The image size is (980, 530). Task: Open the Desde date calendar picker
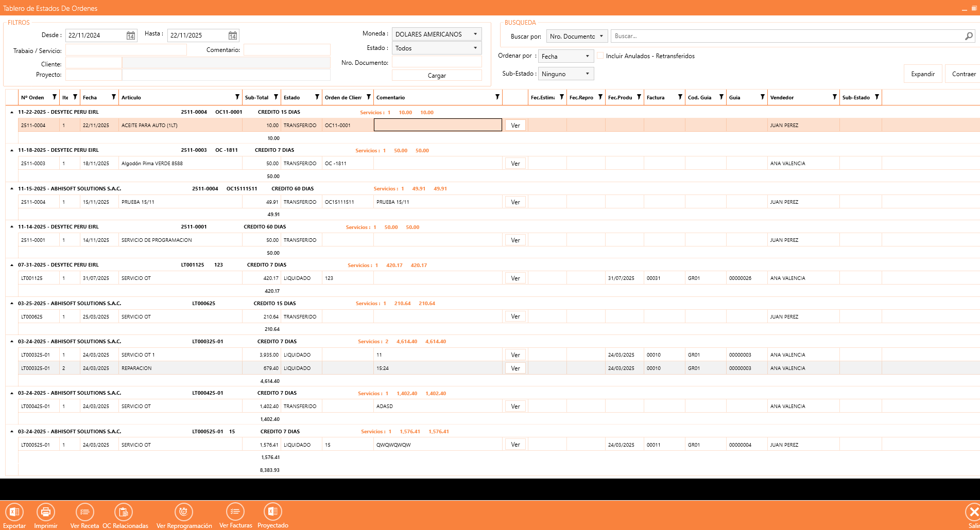[131, 36]
